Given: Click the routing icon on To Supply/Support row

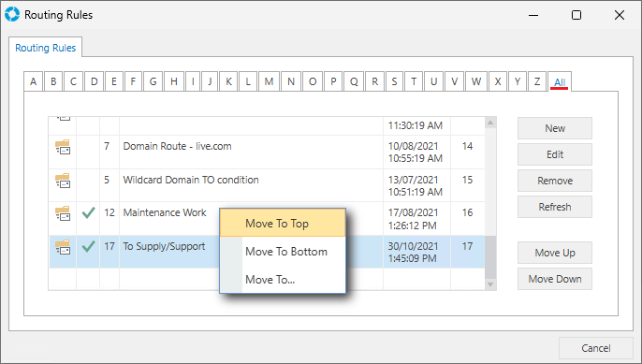Looking at the screenshot, I should (63, 247).
